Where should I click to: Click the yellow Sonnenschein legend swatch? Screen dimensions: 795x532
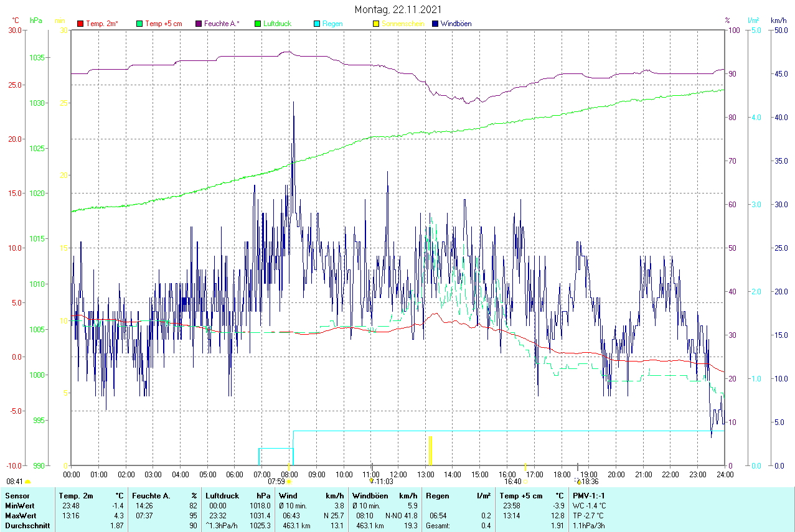point(375,24)
